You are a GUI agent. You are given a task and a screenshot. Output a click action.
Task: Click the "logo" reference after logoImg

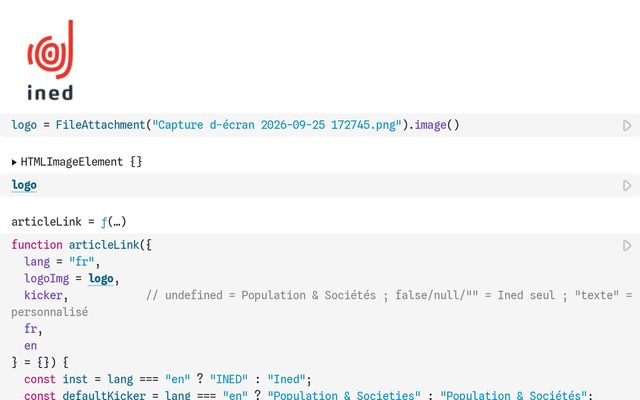point(101,278)
